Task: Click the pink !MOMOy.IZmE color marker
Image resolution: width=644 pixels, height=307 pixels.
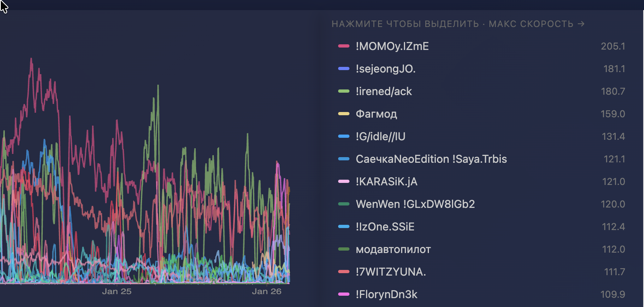Action: point(344,46)
